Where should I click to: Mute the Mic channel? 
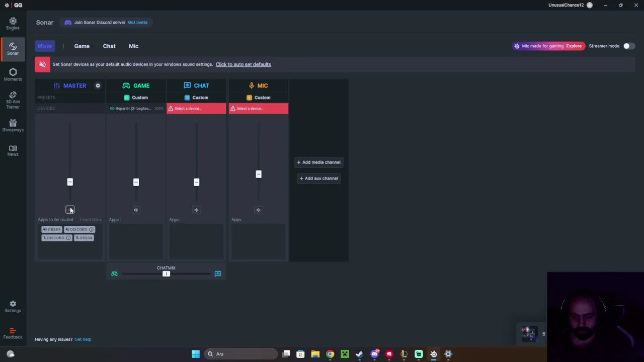[258, 210]
